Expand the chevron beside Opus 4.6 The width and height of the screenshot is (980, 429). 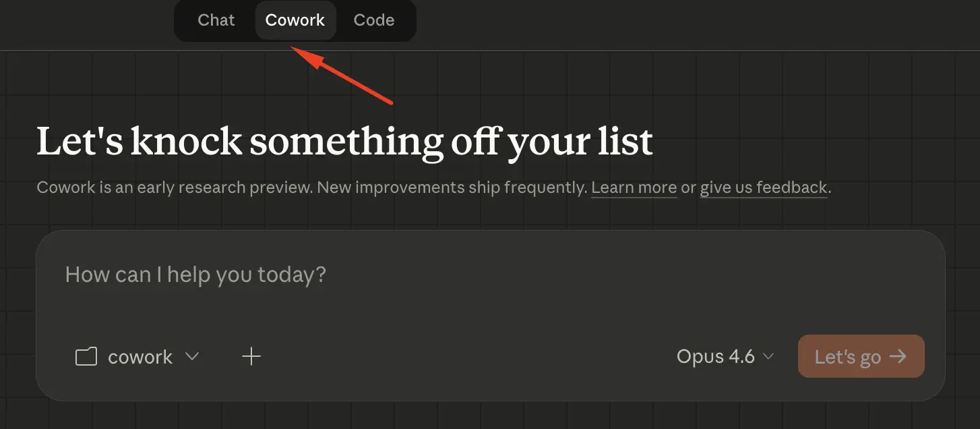coord(768,357)
